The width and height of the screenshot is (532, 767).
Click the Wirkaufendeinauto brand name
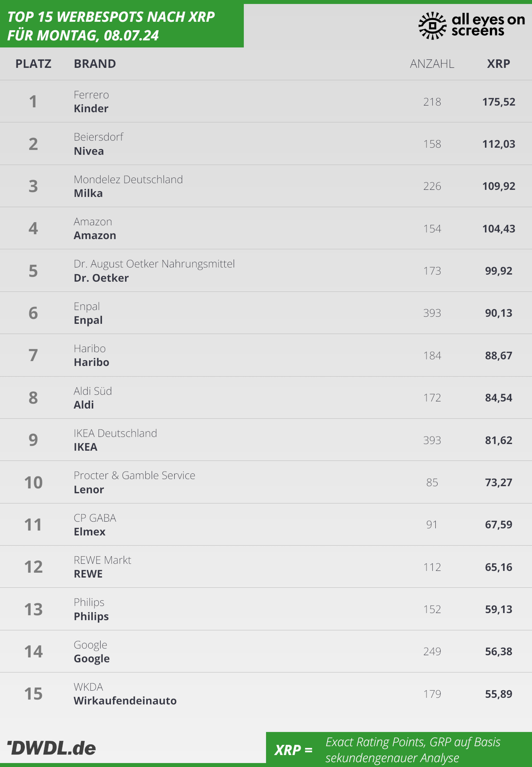point(125,701)
